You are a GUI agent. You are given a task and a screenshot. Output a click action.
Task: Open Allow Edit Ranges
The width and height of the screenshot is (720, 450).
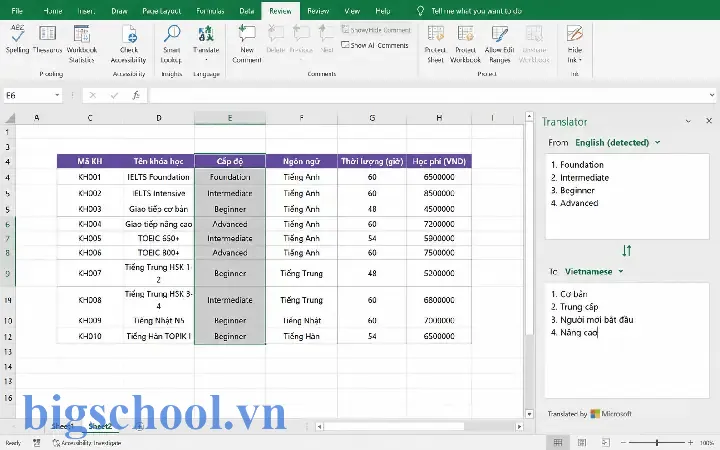pyautogui.click(x=500, y=44)
